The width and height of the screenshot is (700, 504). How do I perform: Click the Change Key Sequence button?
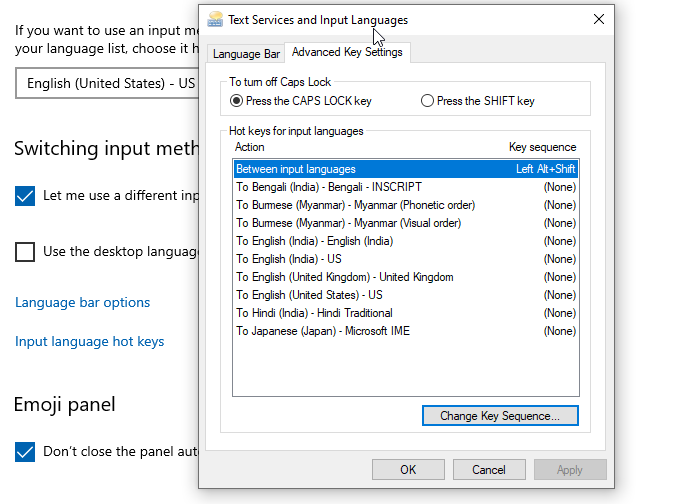500,415
